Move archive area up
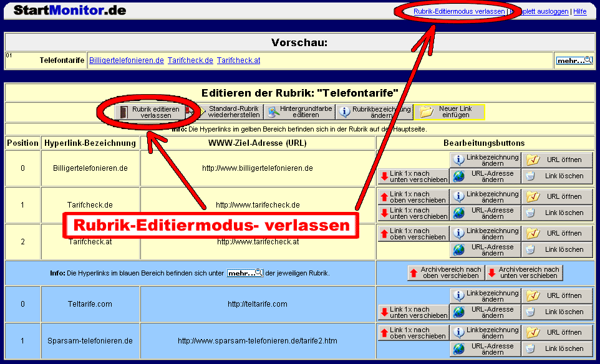The width and height of the screenshot is (600, 364). coord(445,273)
